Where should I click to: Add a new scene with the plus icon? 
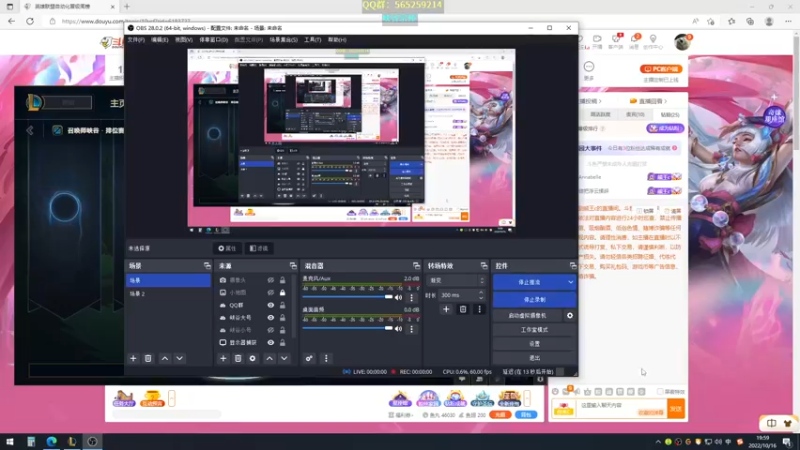point(133,359)
